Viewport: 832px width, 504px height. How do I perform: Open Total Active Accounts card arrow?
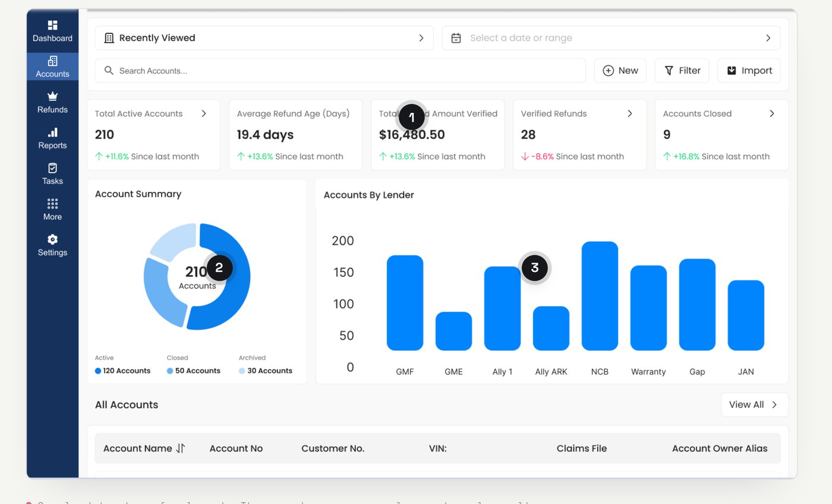point(204,114)
